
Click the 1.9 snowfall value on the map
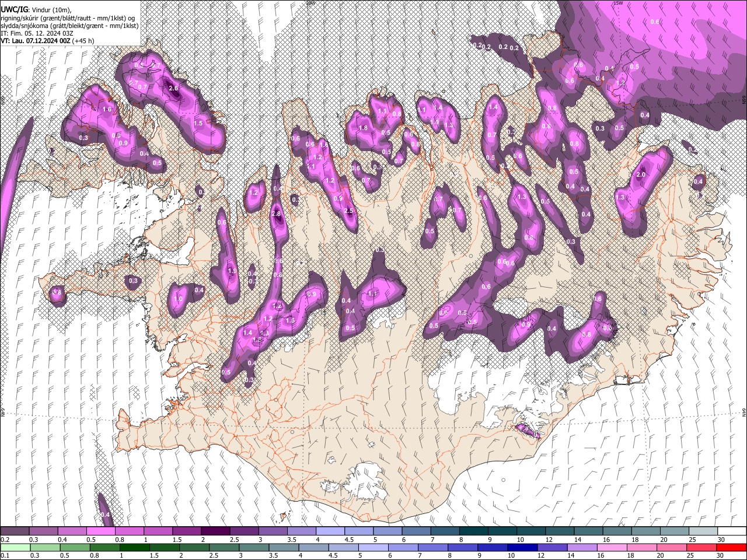point(232,271)
